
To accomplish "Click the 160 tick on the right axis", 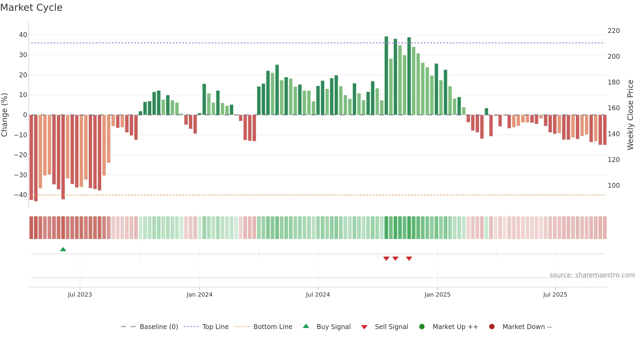I will point(614,108).
